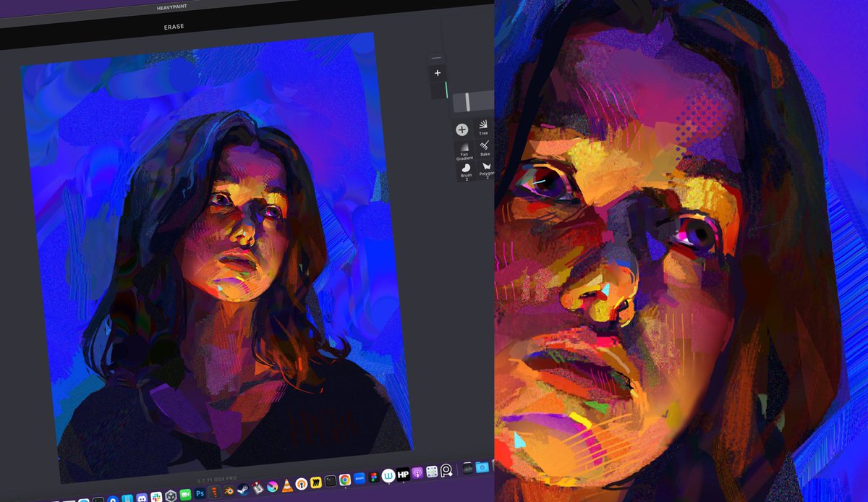Screen dimensions: 868x502
Task: Open Discord from the dock
Action: point(142,498)
